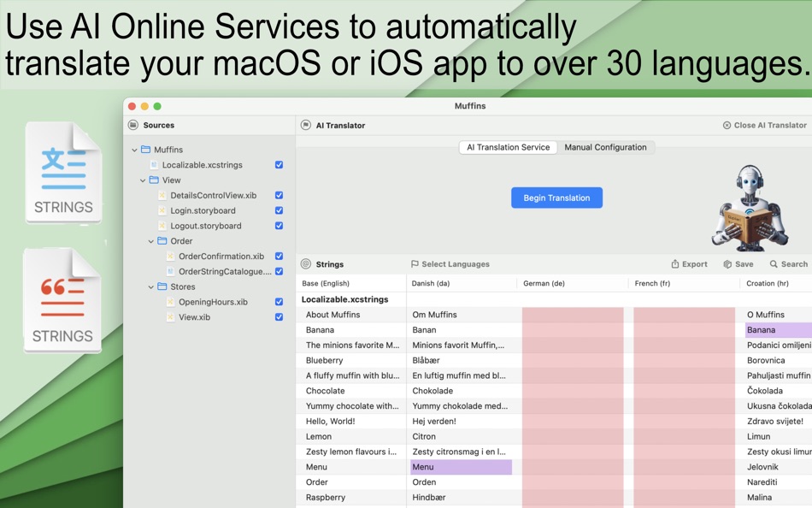Image resolution: width=812 pixels, height=508 pixels.
Task: Collapse the Stores folder chevron
Action: click(150, 286)
